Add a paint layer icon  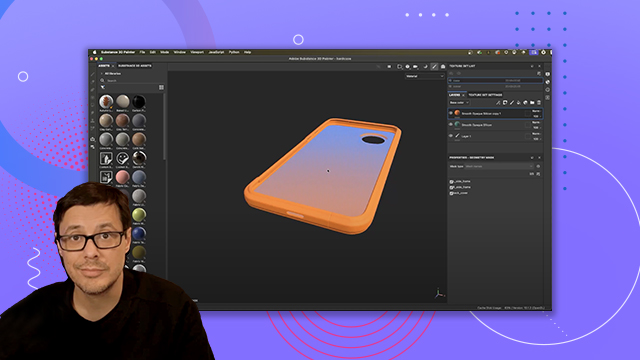pyautogui.click(x=512, y=103)
